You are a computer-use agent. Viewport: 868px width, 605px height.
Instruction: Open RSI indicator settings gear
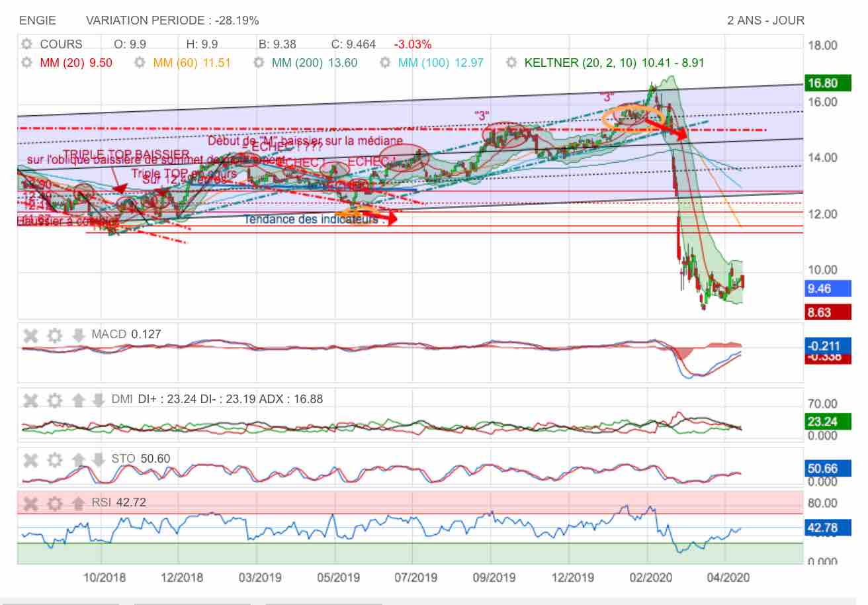coord(55,503)
